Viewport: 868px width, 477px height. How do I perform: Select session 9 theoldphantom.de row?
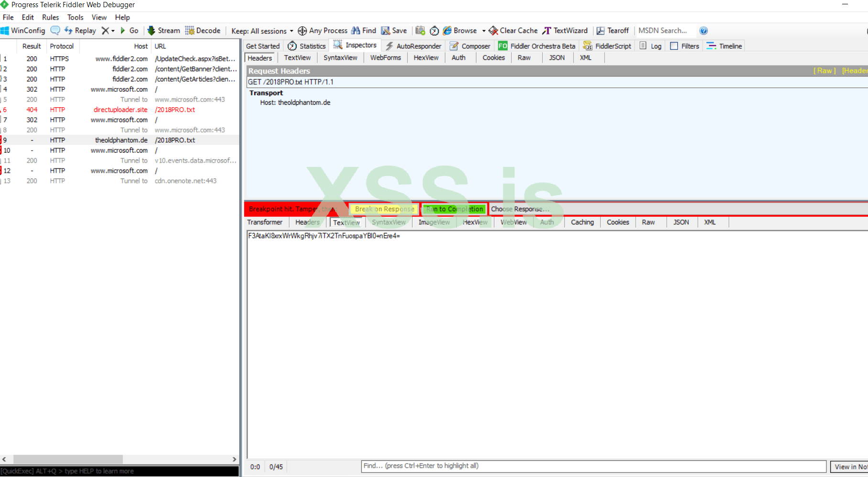click(x=119, y=140)
